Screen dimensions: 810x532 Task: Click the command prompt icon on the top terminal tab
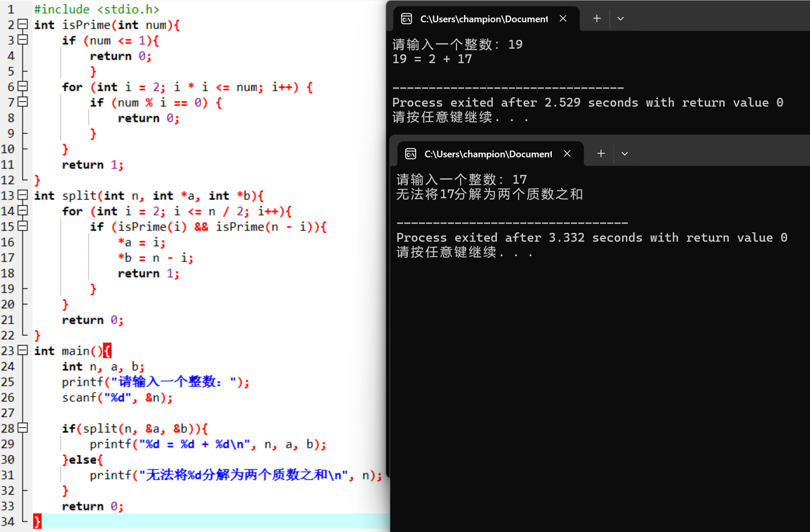click(406, 19)
